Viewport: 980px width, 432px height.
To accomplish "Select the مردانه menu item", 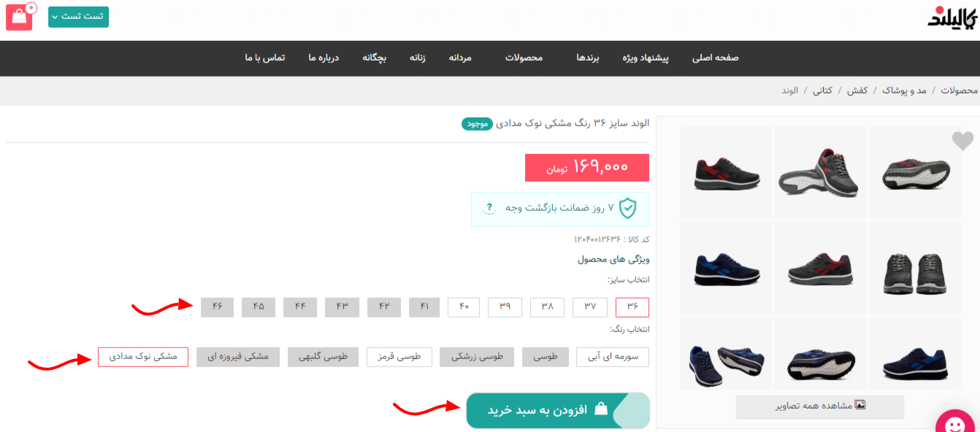I will [460, 58].
